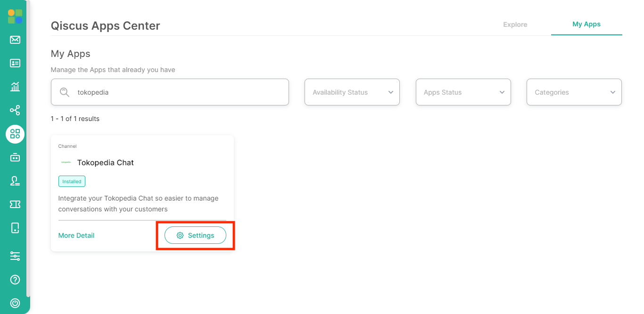The height and width of the screenshot is (314, 644).
Task: Click the magnifier search icon
Action: click(65, 92)
